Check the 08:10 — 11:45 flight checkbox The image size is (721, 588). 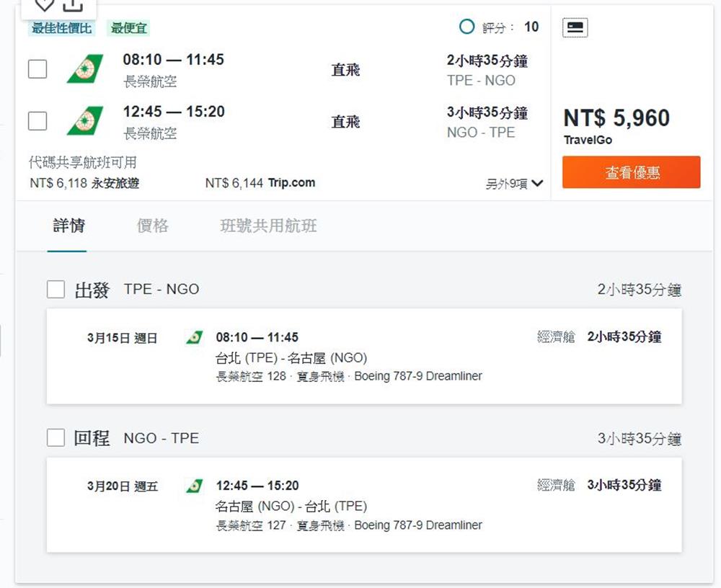pyautogui.click(x=37, y=69)
